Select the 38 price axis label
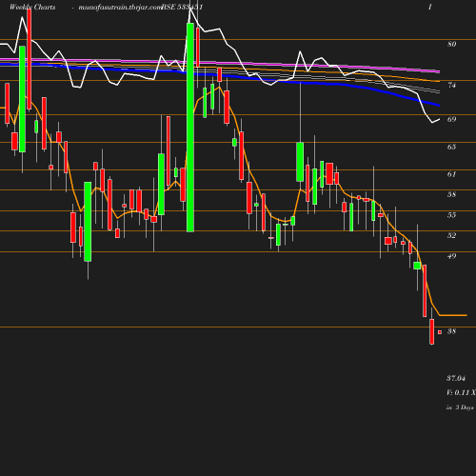Image resolution: width=476 pixels, height=476 pixels. click(x=452, y=331)
